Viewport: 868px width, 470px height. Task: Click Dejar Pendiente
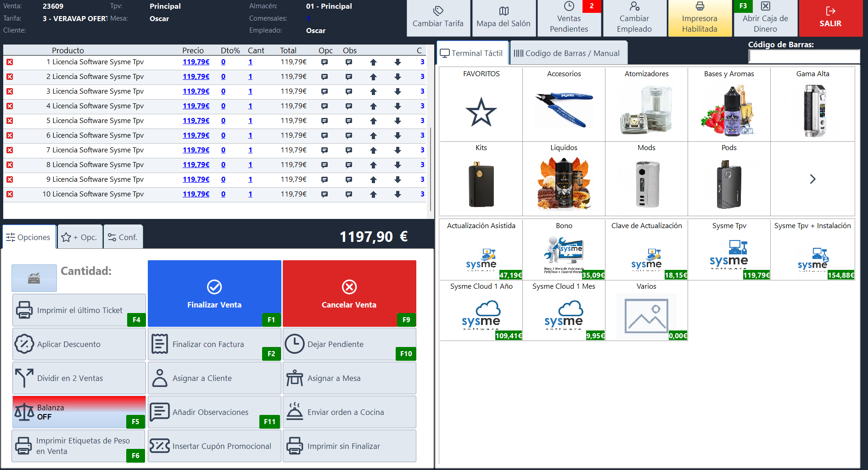(x=349, y=344)
